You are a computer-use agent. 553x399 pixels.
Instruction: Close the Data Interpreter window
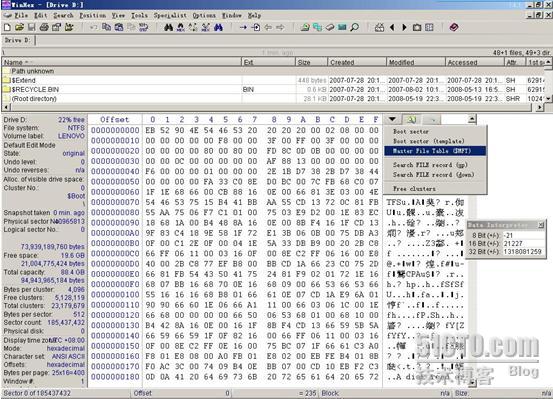click(x=541, y=225)
